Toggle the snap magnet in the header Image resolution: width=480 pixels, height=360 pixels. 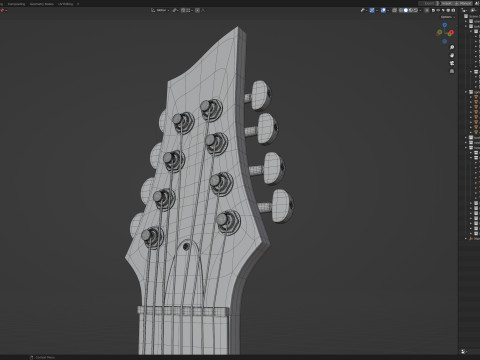click(183, 10)
